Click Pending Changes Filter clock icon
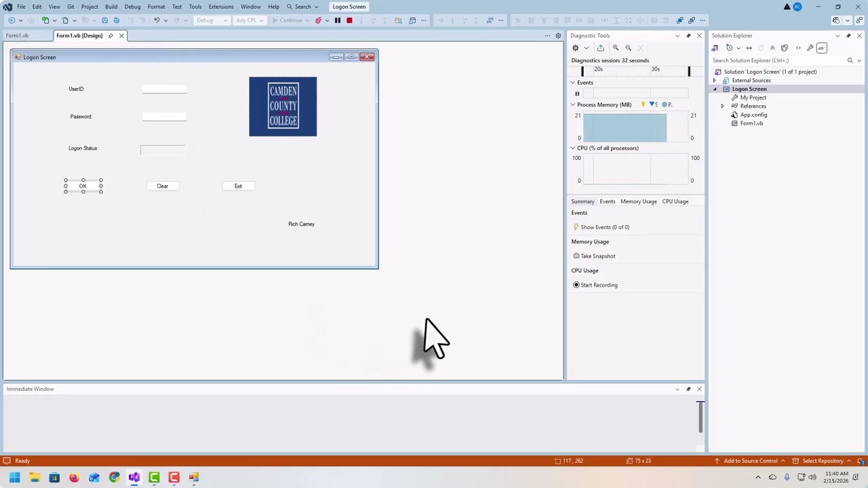Image resolution: width=868 pixels, height=488 pixels. pyautogui.click(x=729, y=48)
